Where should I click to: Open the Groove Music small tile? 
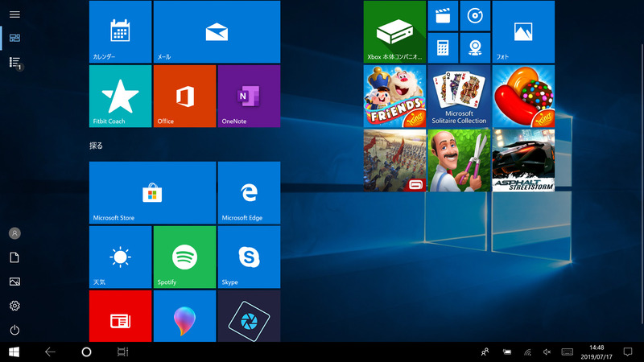click(475, 15)
